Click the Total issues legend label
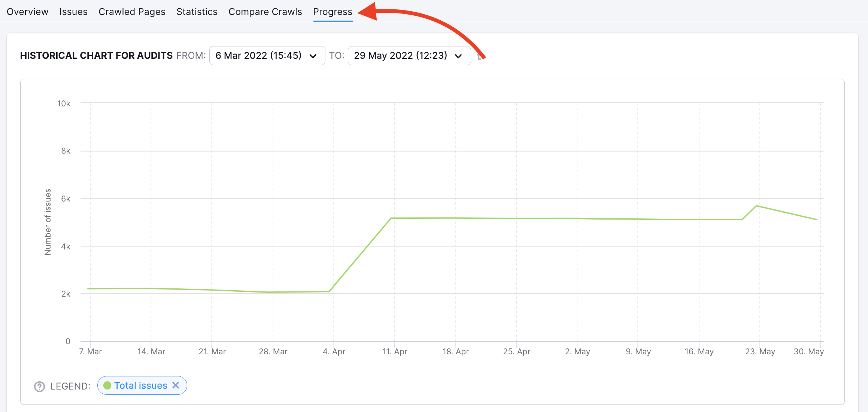This screenshot has height=412, width=868. (x=140, y=385)
